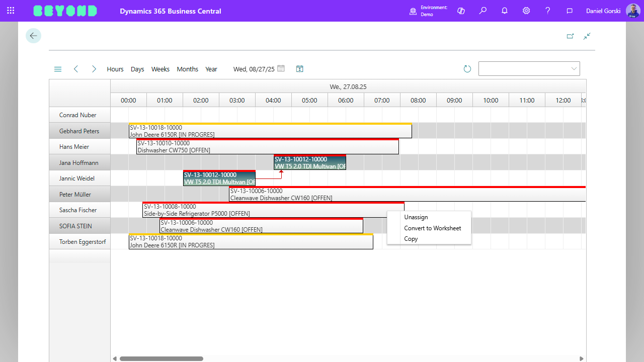
Task: Click the back arrow button
Action: (x=33, y=36)
